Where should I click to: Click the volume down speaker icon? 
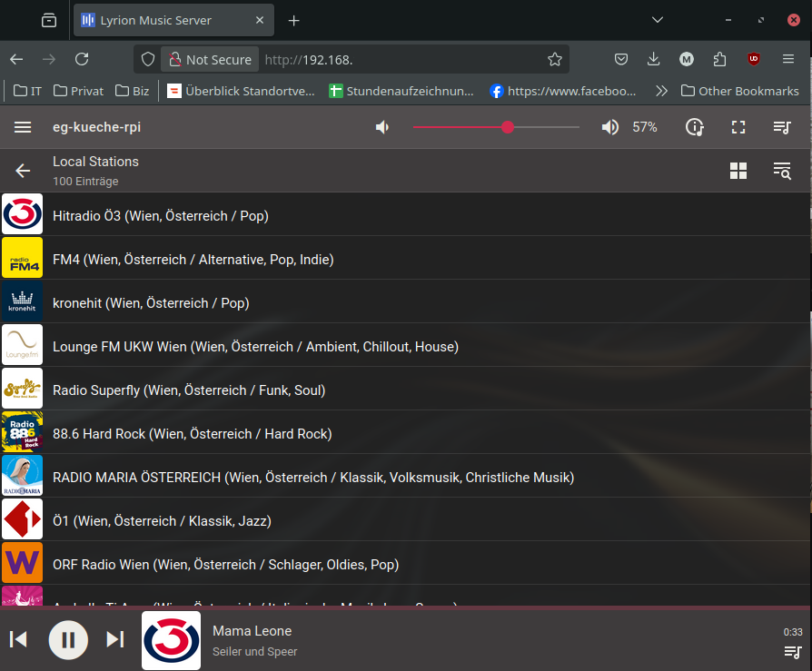coord(382,127)
